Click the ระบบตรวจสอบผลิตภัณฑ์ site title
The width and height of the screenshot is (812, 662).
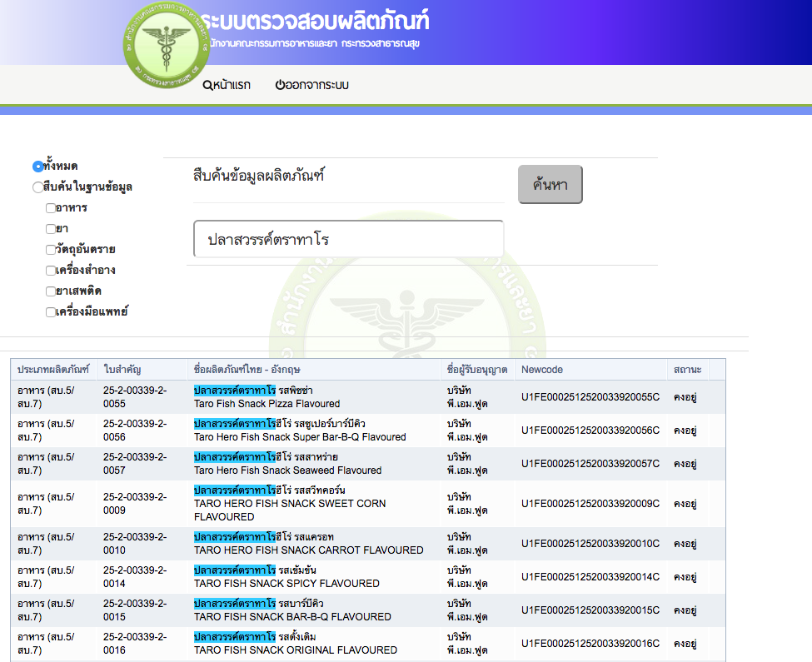315,21
